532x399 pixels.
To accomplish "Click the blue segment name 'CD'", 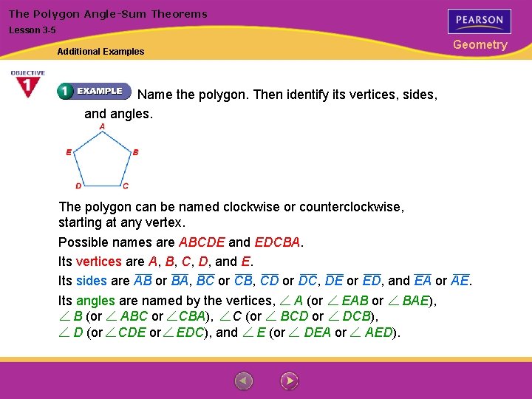I will pyautogui.click(x=270, y=280).
